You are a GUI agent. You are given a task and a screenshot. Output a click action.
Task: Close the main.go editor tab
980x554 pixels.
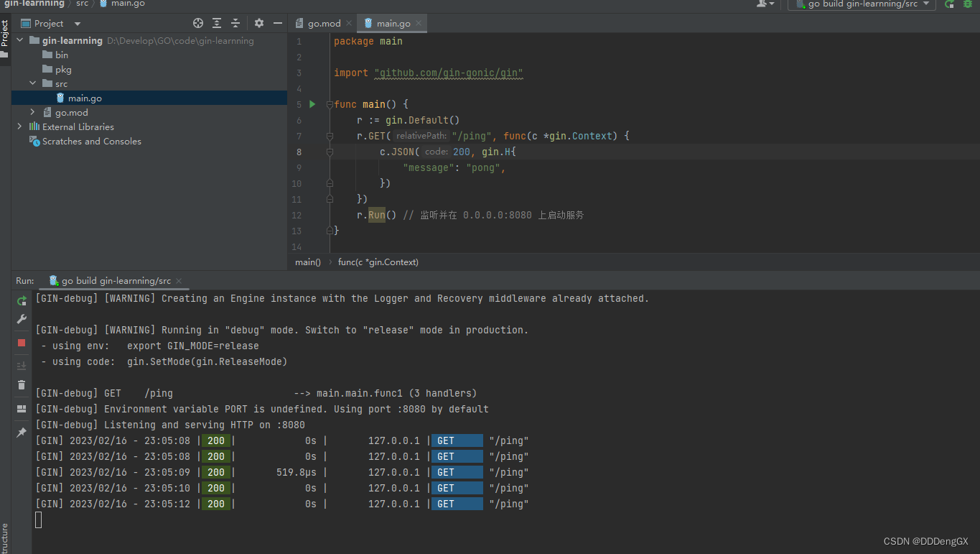click(418, 23)
